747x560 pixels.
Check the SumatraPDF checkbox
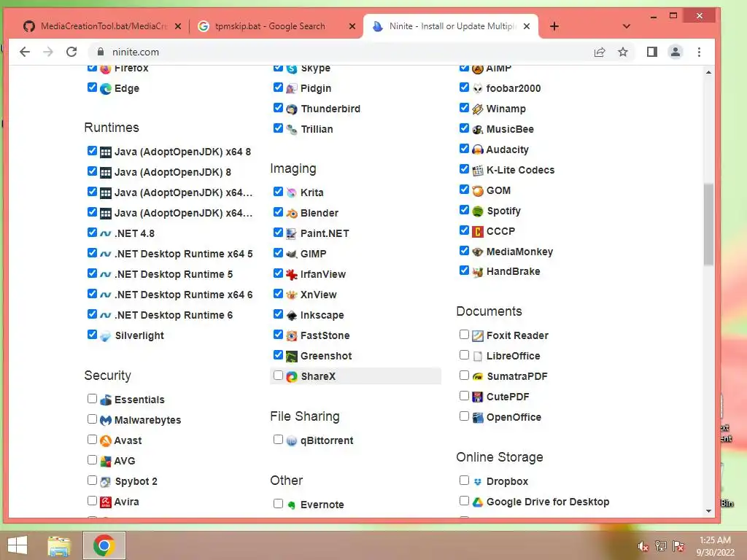coord(464,376)
